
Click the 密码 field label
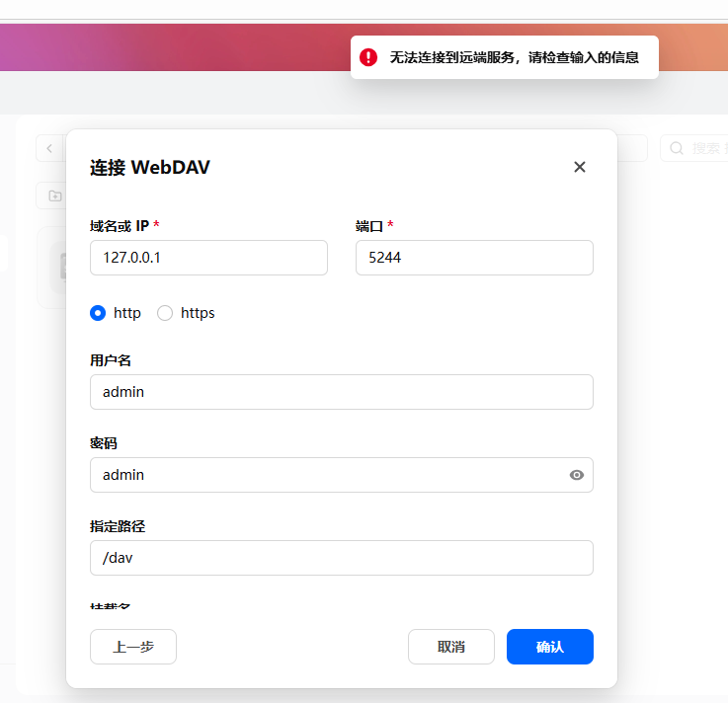pyautogui.click(x=104, y=443)
